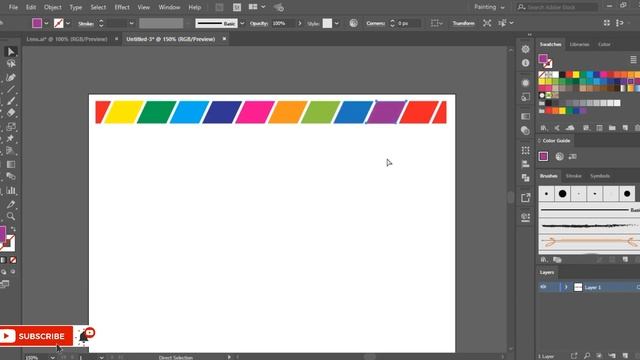Adjust the Corners radius stepper
This screenshot has width=640, height=360.
coord(392,23)
